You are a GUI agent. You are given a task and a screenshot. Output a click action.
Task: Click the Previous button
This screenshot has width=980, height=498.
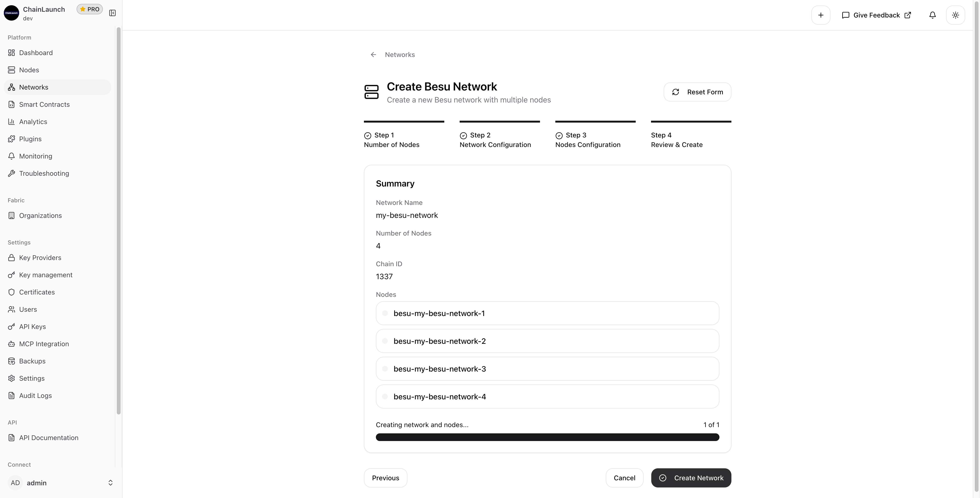tap(385, 478)
